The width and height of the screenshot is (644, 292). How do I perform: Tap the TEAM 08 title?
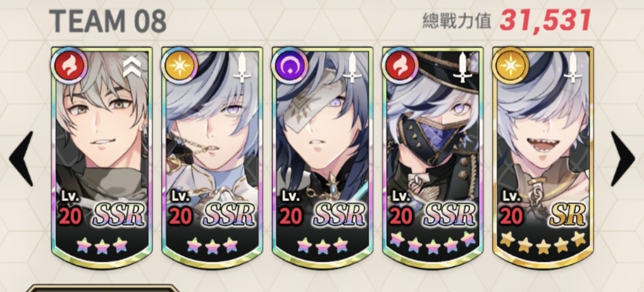107,20
